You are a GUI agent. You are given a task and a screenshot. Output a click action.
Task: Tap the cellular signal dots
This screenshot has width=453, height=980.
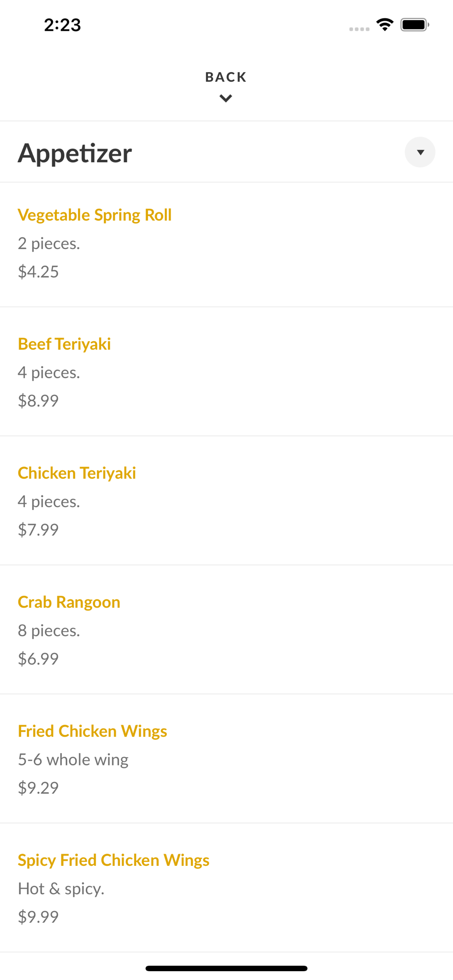coord(359,29)
